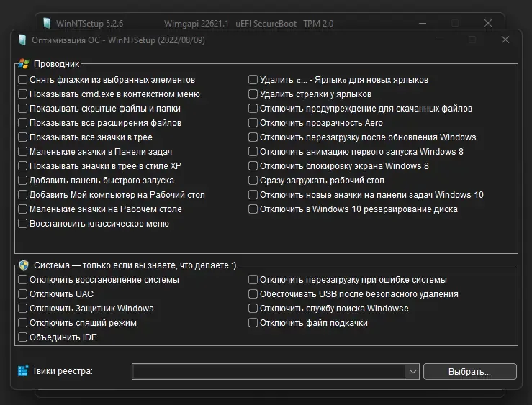Viewport: 532px width, 405px height.
Task: Click the Твики реестра: label
Action: pyautogui.click(x=63, y=371)
